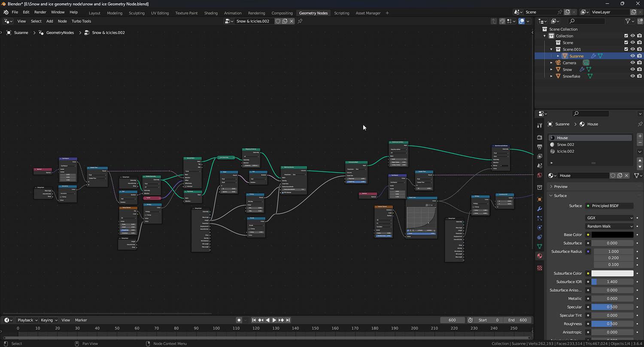
Task: Open the Modifiers properties tab
Action: [540, 209]
